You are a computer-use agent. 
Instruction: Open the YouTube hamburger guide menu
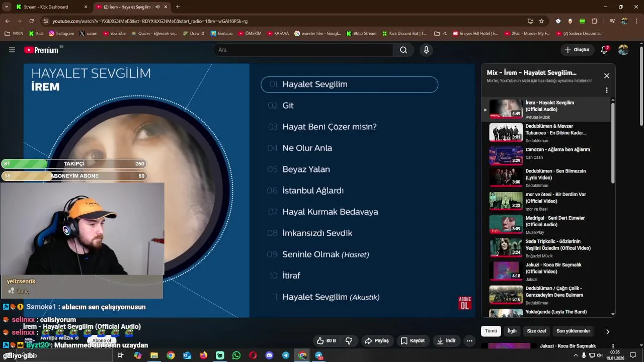[x=12, y=50]
